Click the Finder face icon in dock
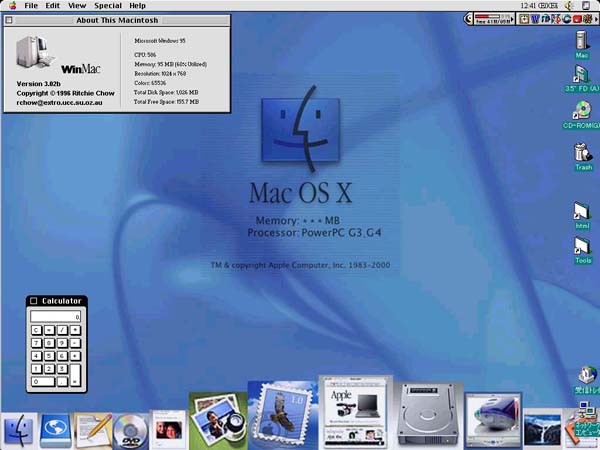Screen dimensions: 600x450 18,430
